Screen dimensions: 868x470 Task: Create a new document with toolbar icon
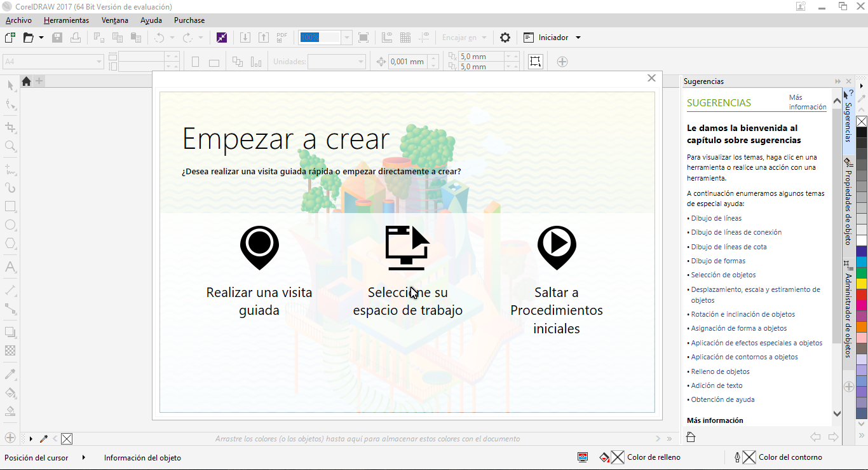(x=10, y=38)
